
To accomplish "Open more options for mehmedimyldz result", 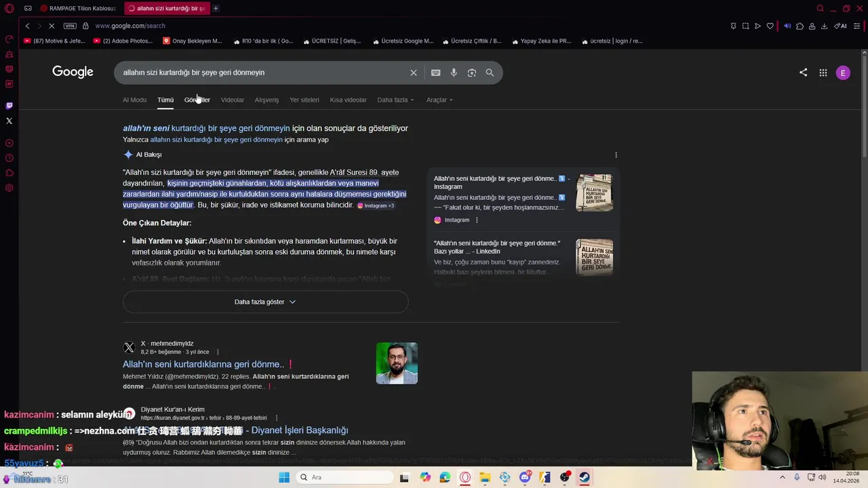I will click(218, 352).
